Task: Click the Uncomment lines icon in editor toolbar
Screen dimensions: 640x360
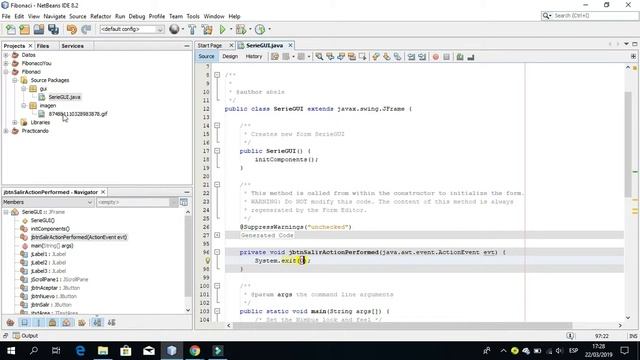Action: (471, 57)
